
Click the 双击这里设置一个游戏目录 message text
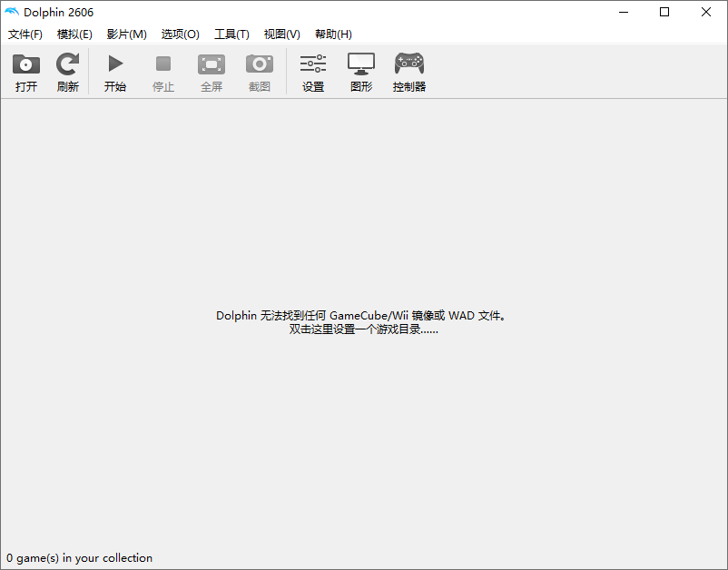tap(363, 329)
